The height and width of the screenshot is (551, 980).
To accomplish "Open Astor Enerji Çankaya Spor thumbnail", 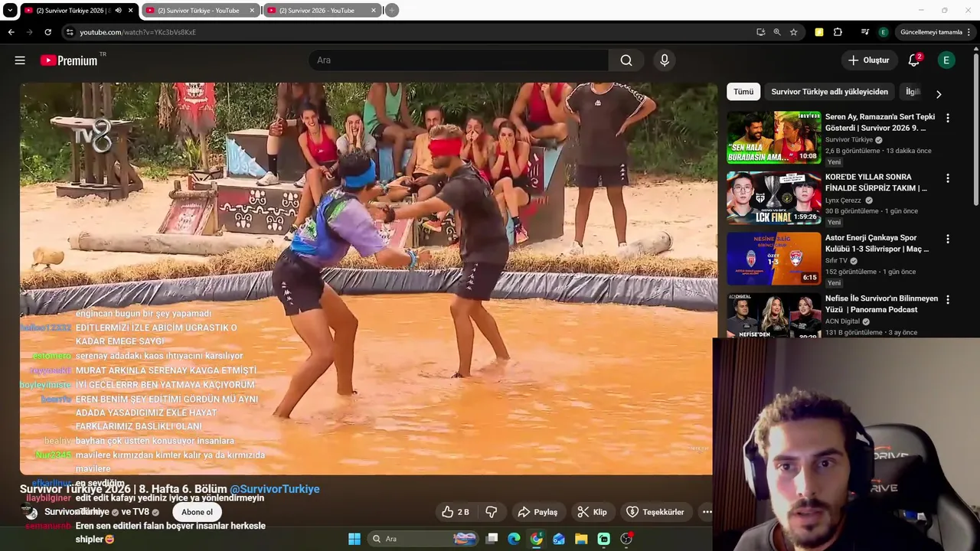I will [x=773, y=258].
